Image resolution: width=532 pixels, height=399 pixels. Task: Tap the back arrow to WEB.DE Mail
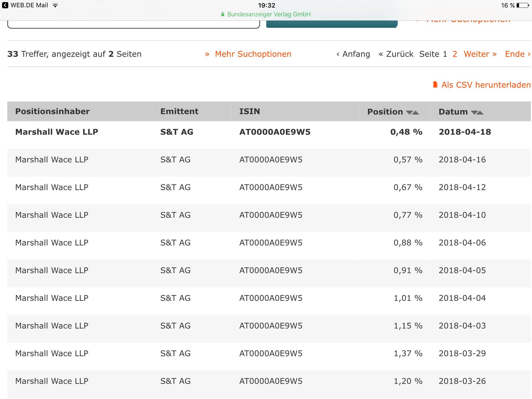tap(5, 5)
